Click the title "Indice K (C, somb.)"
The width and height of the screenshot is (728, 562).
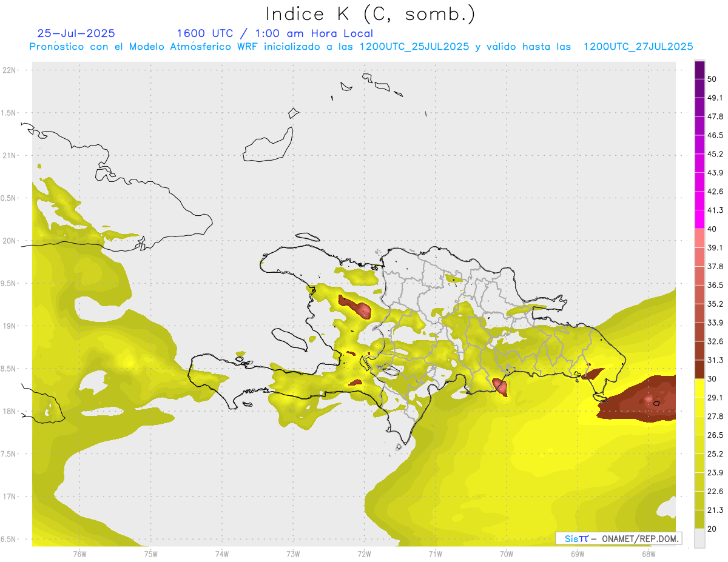tap(370, 13)
